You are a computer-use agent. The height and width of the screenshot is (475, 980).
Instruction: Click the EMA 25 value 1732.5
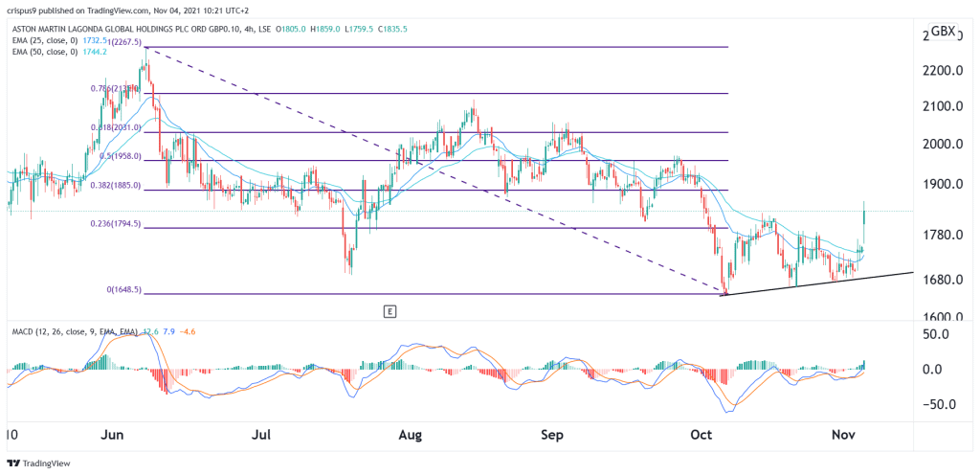pyautogui.click(x=93, y=38)
